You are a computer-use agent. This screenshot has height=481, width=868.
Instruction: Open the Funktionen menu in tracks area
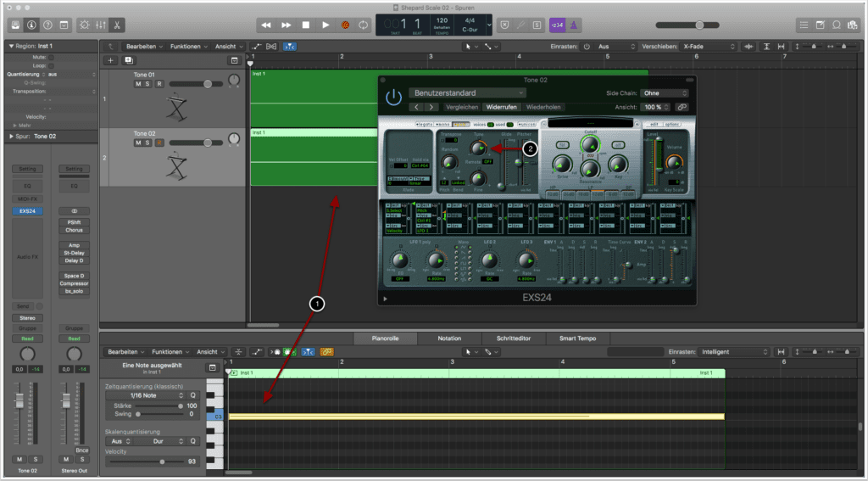[187, 46]
